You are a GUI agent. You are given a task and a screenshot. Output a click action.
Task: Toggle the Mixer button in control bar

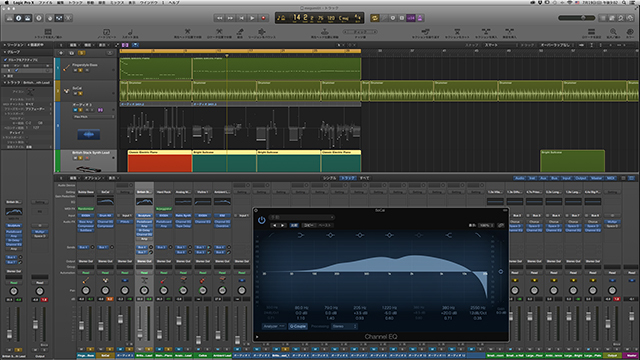point(59,18)
